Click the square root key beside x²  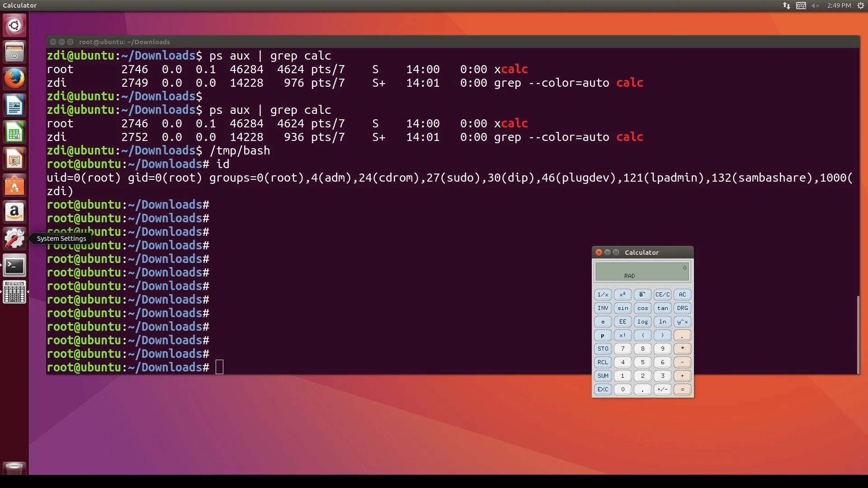click(643, 295)
